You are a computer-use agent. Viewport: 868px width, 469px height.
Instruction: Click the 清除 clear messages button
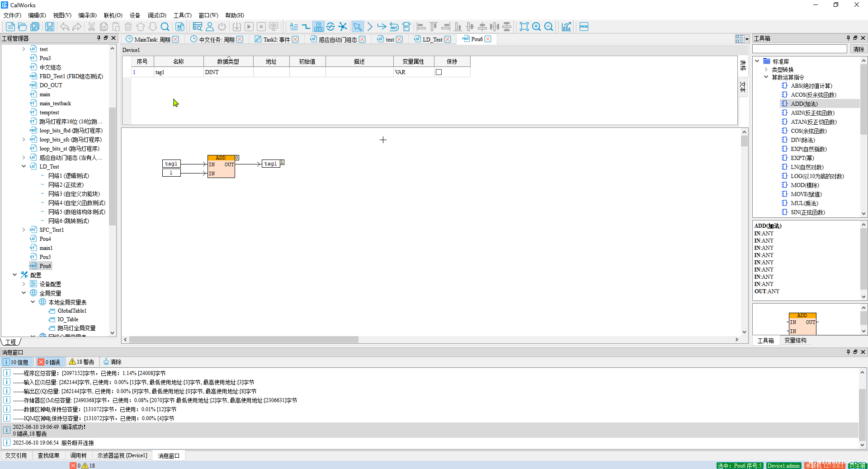[112, 362]
